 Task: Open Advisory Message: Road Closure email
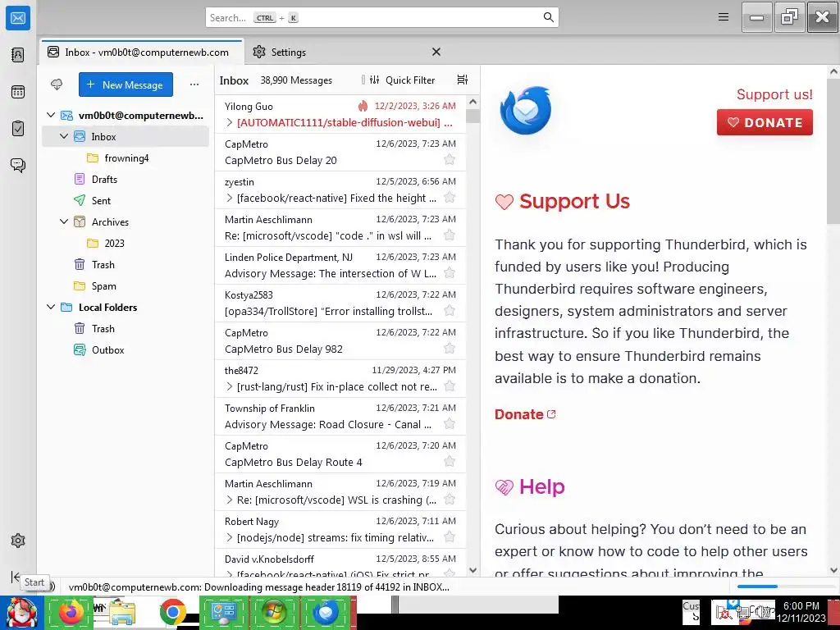coord(340,417)
